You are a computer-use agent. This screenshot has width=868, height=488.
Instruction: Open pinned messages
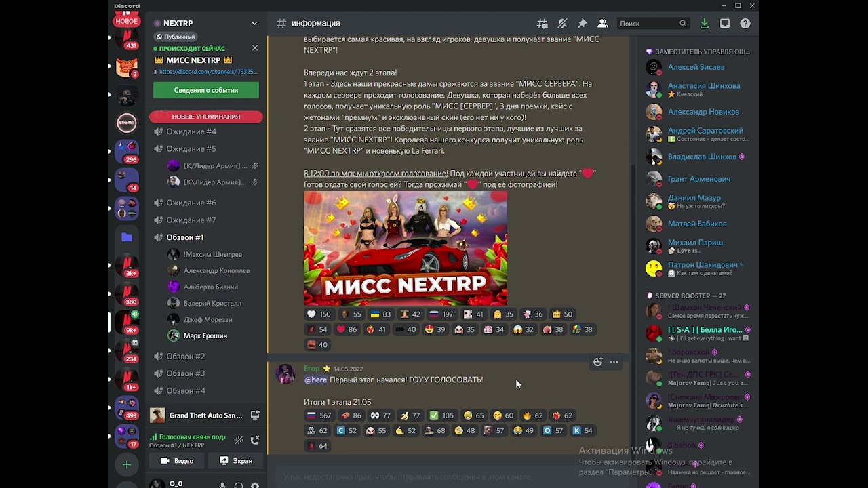pyautogui.click(x=583, y=24)
